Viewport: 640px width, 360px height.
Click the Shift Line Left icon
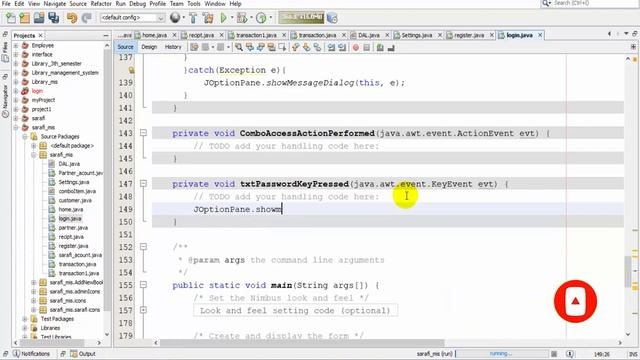click(331, 47)
